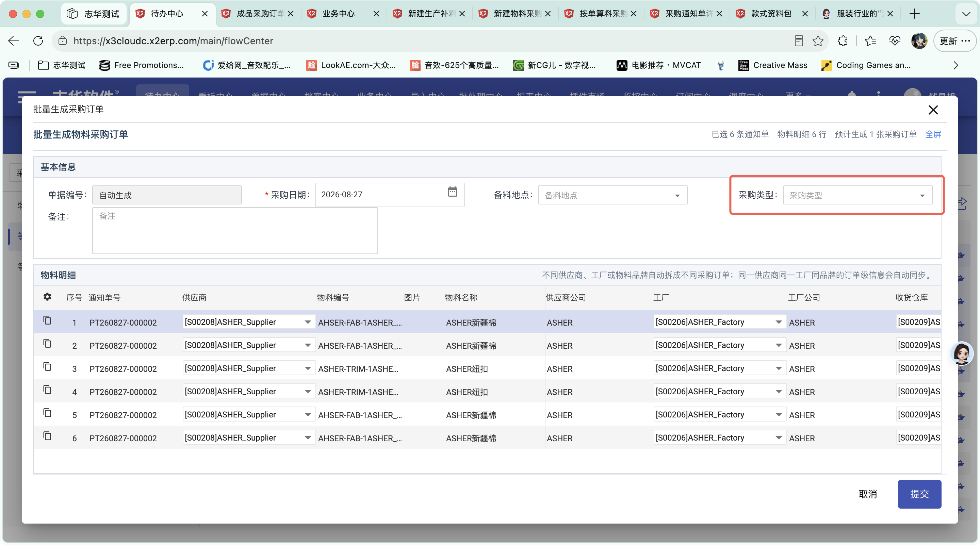
Task: Submit the batch purchase order
Action: pos(919,494)
